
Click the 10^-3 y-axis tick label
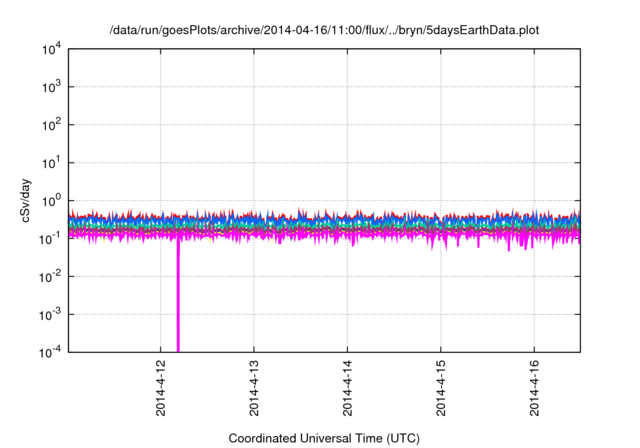(x=51, y=315)
